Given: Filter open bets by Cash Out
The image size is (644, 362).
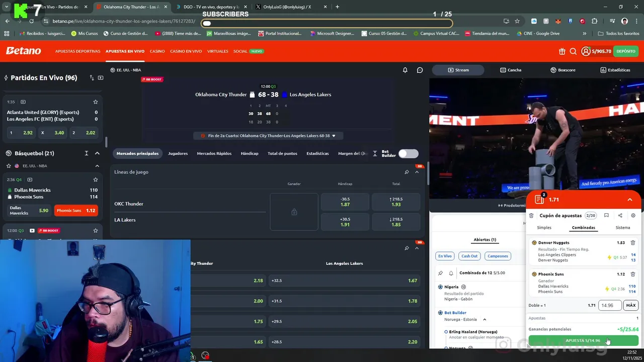Looking at the screenshot, I should coord(469,256).
